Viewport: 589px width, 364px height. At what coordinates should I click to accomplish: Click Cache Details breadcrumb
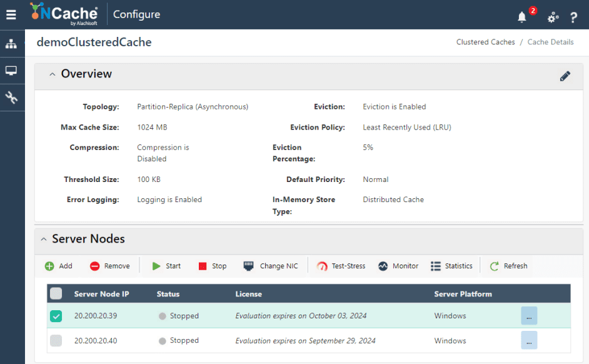[x=550, y=42]
